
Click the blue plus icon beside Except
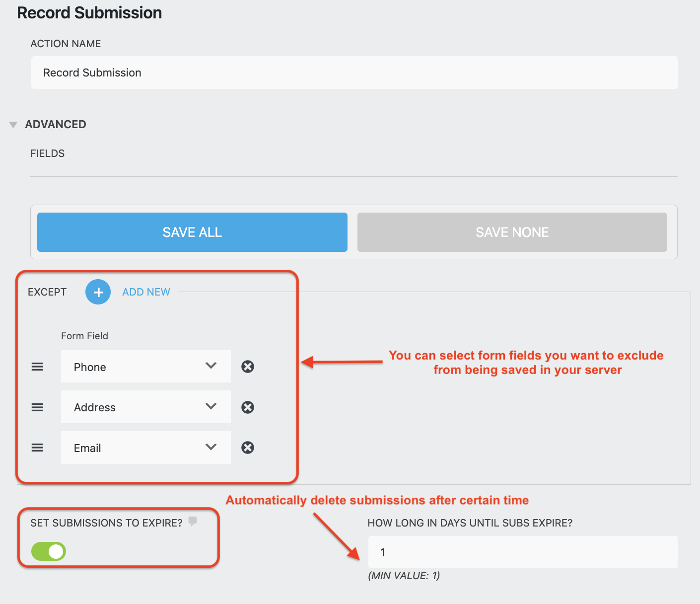pyautogui.click(x=98, y=292)
